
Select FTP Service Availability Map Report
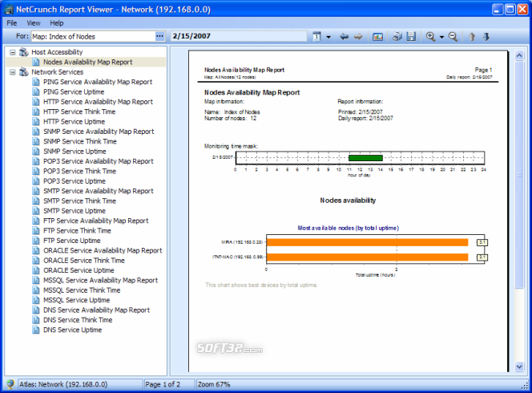click(x=95, y=221)
